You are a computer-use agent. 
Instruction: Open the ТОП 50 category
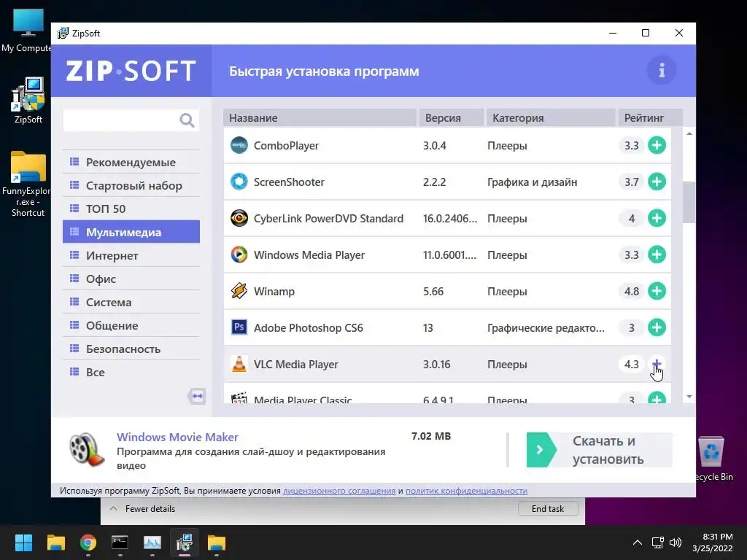[131, 209]
